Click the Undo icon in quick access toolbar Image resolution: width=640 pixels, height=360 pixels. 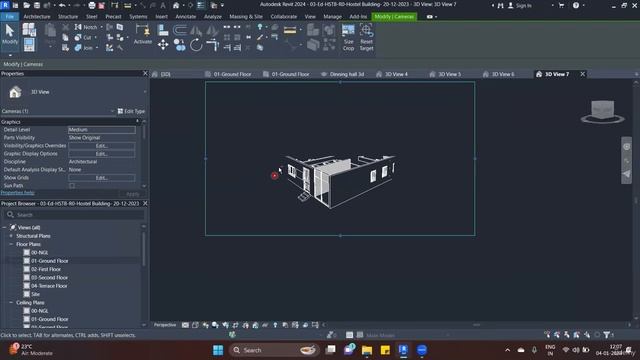tap(62, 5)
